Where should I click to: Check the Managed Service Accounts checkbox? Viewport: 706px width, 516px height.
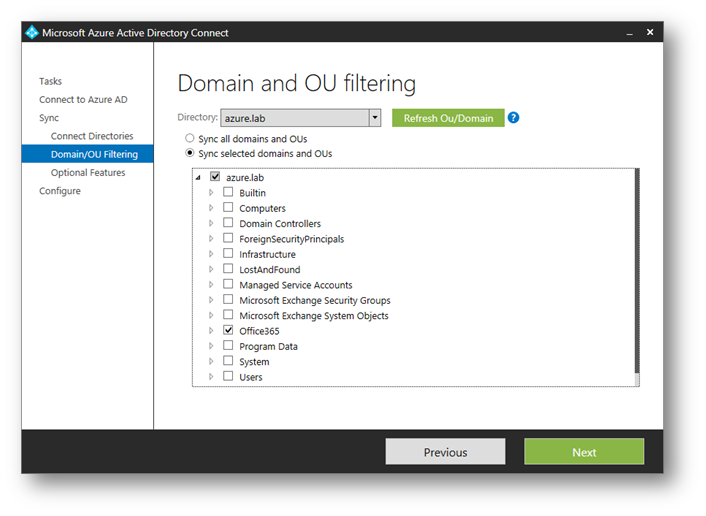pyautogui.click(x=228, y=284)
